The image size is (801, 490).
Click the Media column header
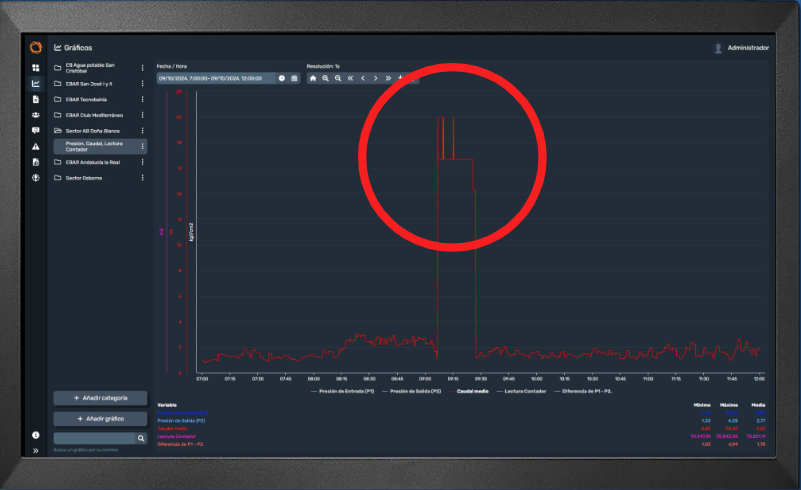(x=758, y=405)
